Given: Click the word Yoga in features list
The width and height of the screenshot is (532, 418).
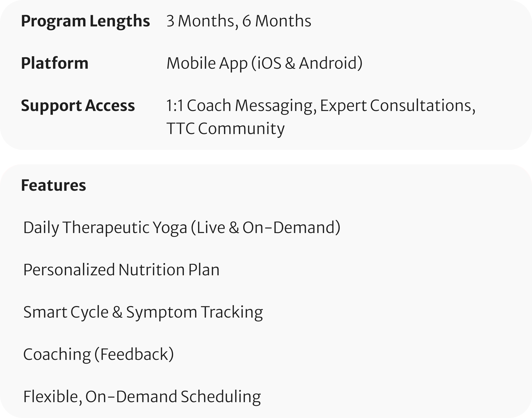Looking at the screenshot, I should pos(170,228).
